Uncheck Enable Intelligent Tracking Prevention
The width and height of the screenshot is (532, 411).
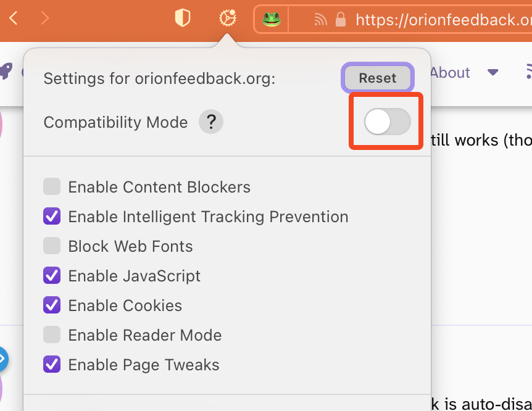coord(52,217)
